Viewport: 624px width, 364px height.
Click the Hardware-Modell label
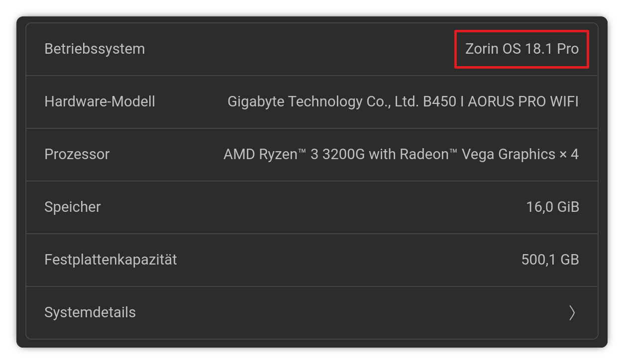pyautogui.click(x=100, y=101)
